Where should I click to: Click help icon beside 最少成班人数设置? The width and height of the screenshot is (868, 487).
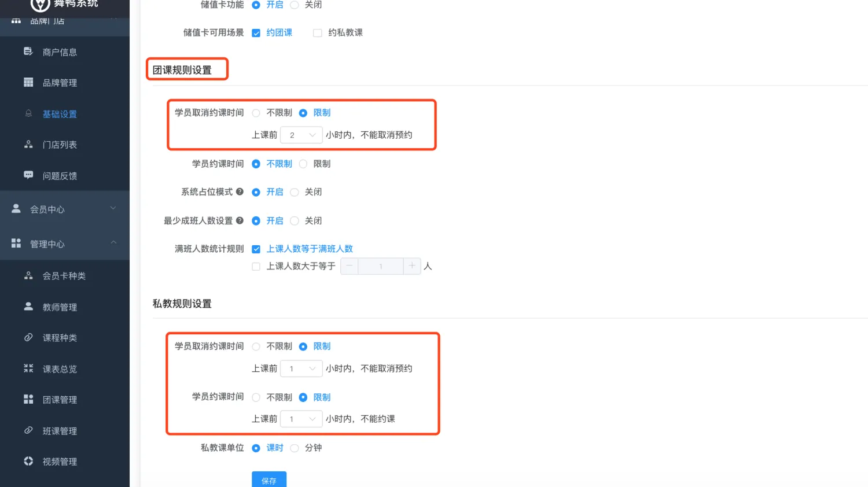click(240, 220)
